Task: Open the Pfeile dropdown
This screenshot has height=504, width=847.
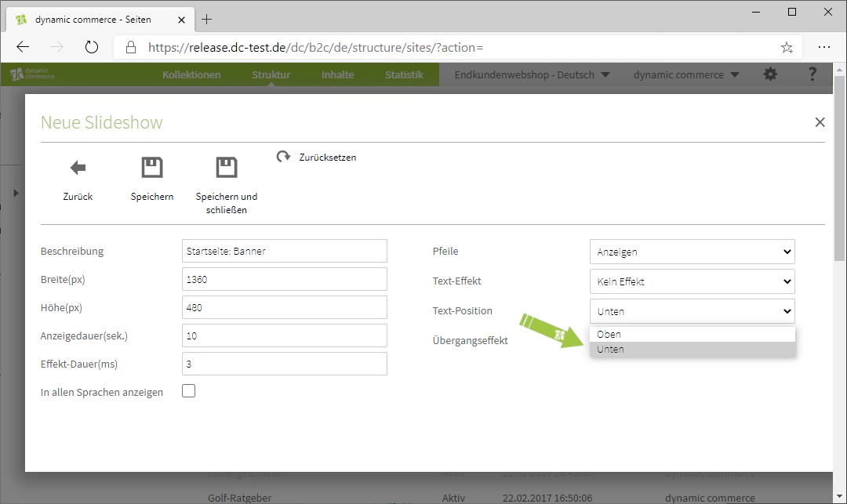Action: pyautogui.click(x=692, y=252)
